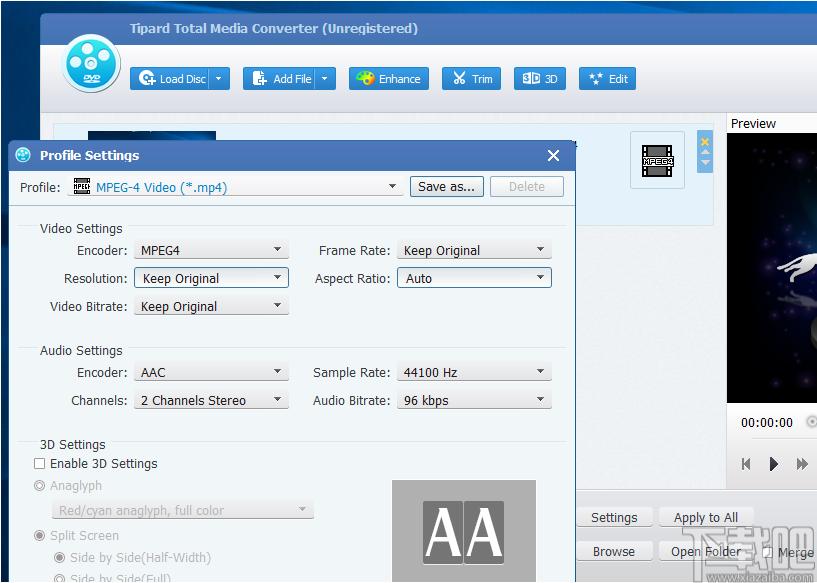Viewport: 817px width, 583px height.
Task: Enable 3D Settings checkbox
Action: point(40,464)
